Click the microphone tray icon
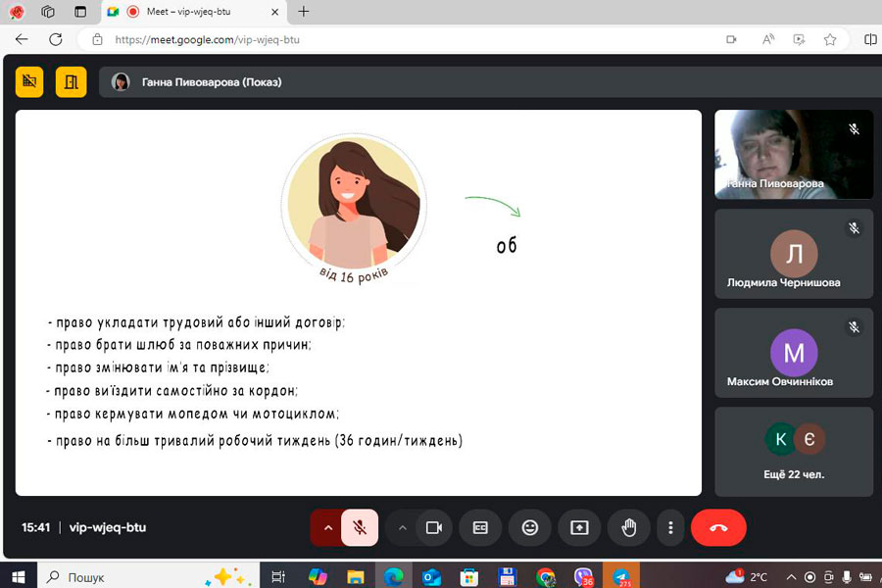882x588 pixels. pyautogui.click(x=847, y=577)
